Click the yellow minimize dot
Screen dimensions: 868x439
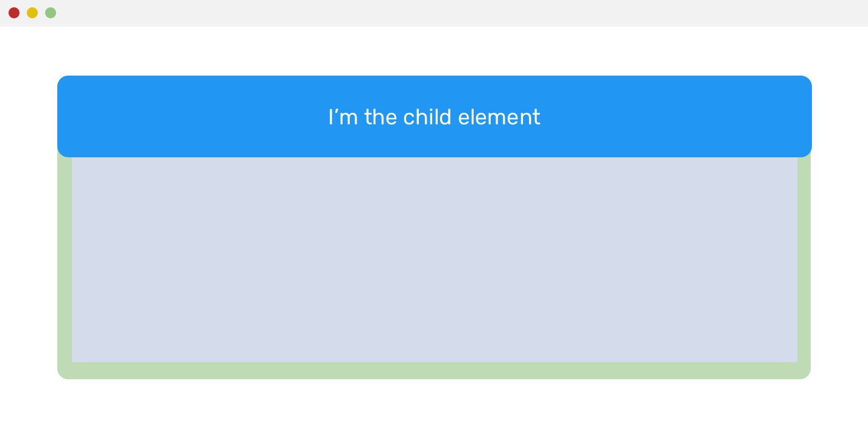tap(32, 13)
